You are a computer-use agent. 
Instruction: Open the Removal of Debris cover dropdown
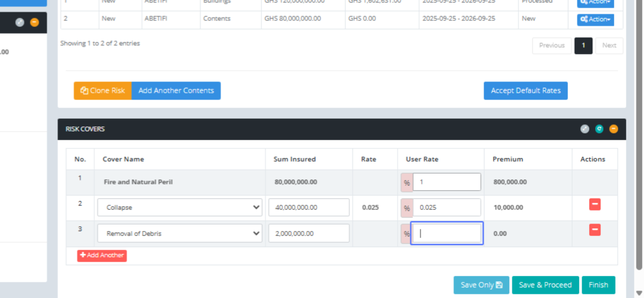point(179,233)
